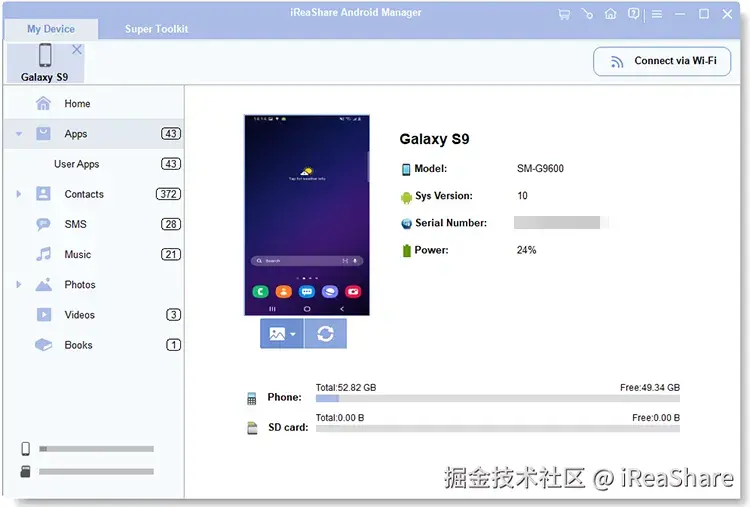This screenshot has height=507, width=750.
Task: Click the sidebar SD card icon
Action: [25, 471]
